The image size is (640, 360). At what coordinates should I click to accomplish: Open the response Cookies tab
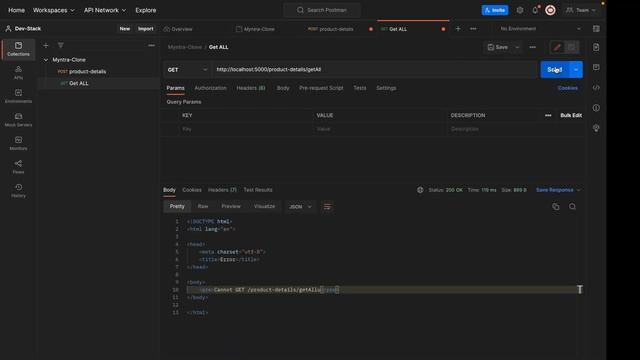192,190
